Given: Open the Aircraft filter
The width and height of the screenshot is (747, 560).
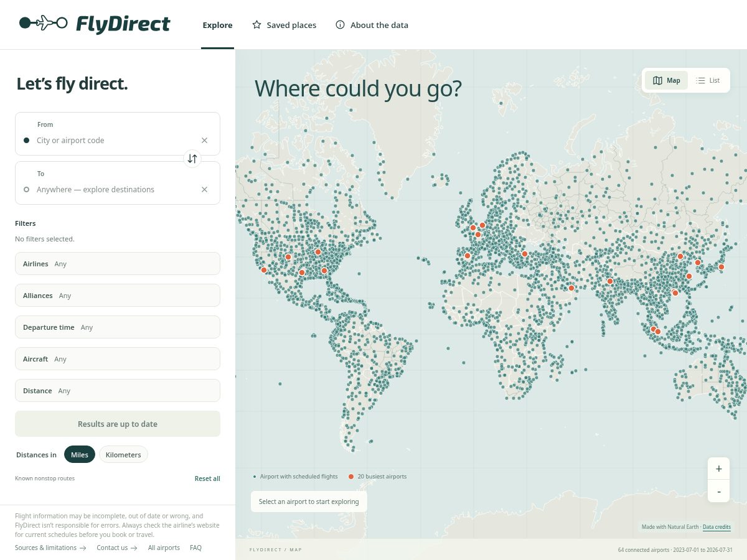Looking at the screenshot, I should (118, 359).
